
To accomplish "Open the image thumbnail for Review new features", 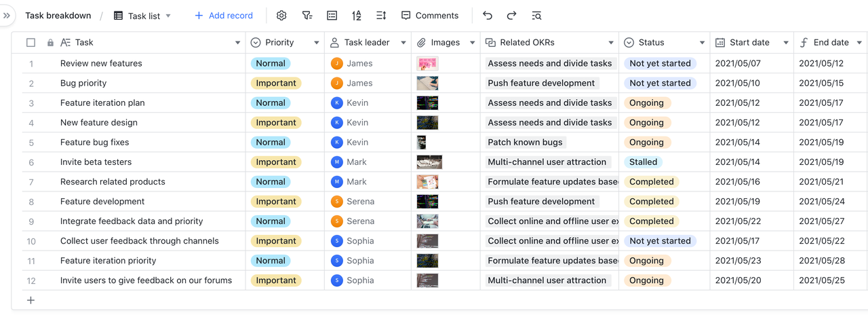I will point(427,64).
